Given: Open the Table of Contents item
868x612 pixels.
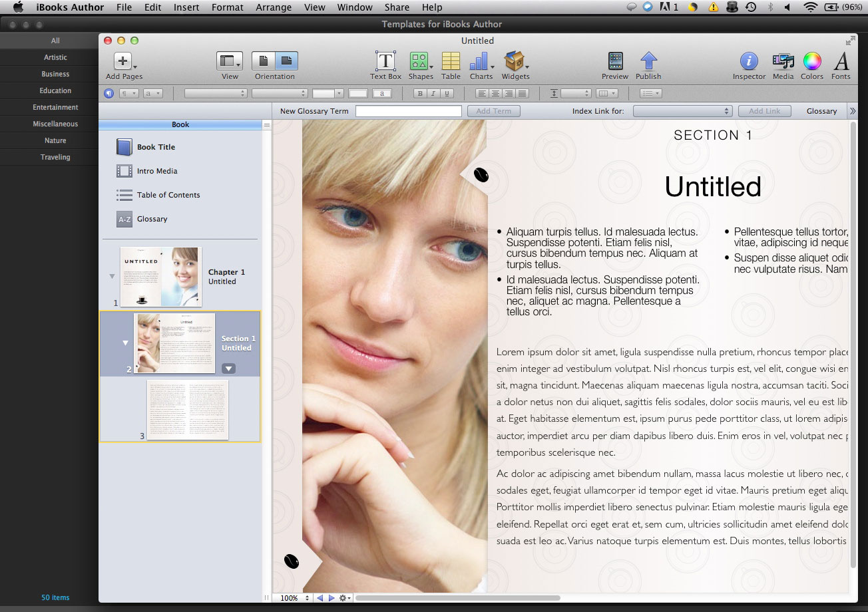Looking at the screenshot, I should (x=158, y=195).
